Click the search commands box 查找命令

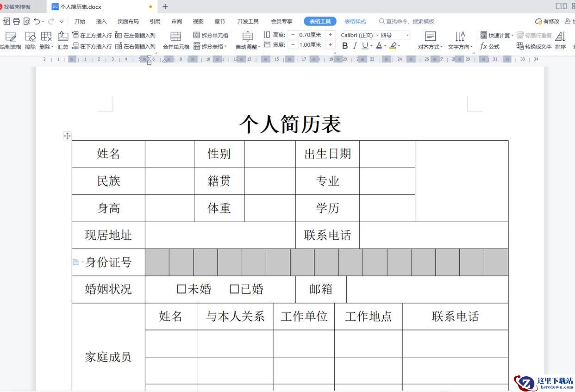click(407, 21)
